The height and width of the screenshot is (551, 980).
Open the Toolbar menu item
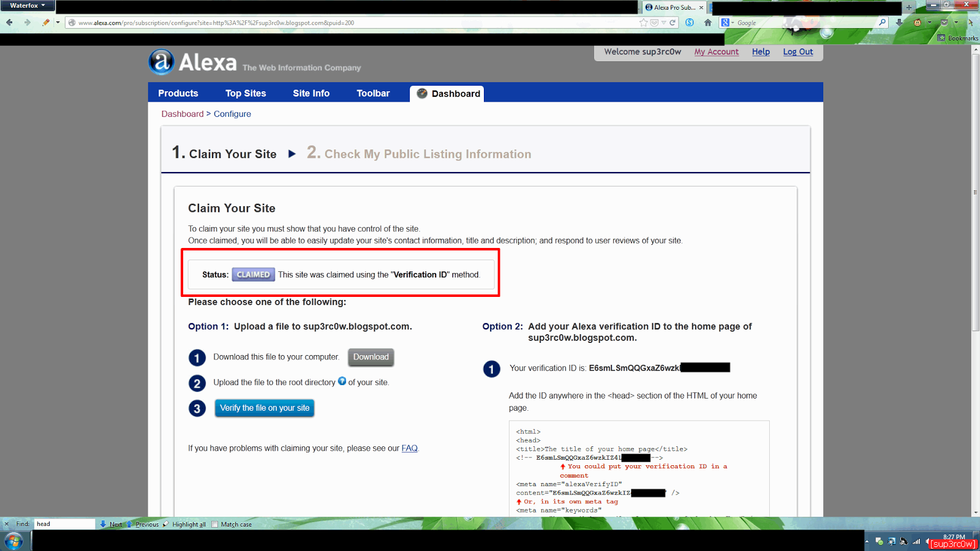373,93
